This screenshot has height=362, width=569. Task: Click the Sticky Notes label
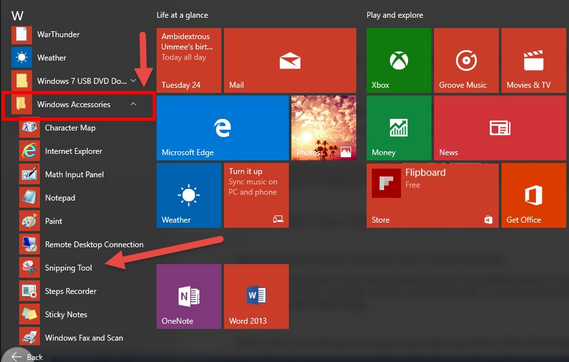[x=66, y=314]
